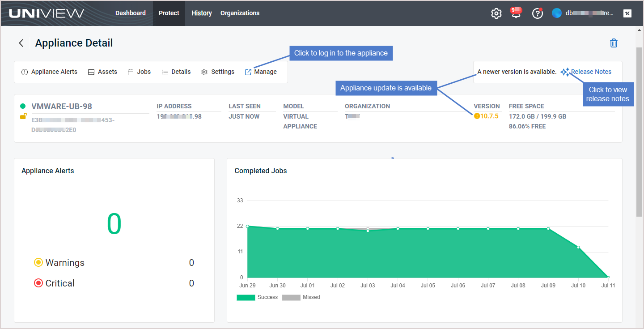This screenshot has width=644, height=329.
Task: Click the Completed Jobs heading
Action: [x=261, y=171]
